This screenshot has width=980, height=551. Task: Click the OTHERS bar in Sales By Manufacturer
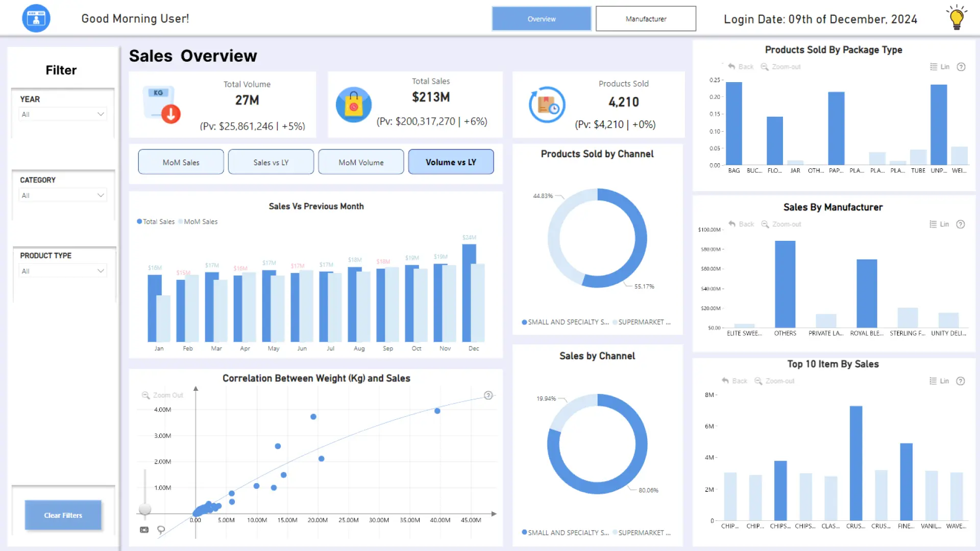[785, 284]
